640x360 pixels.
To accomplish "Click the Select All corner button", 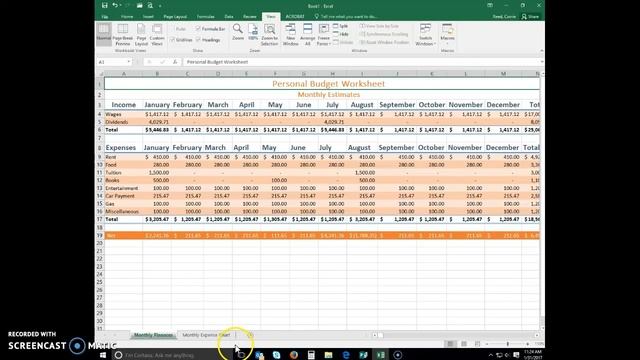I will pyautogui.click(x=100, y=73).
